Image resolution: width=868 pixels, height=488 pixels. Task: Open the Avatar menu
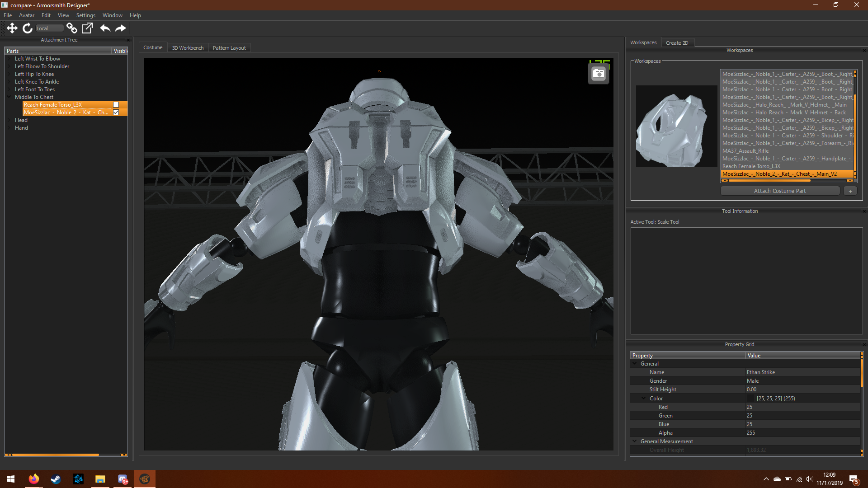(x=26, y=15)
